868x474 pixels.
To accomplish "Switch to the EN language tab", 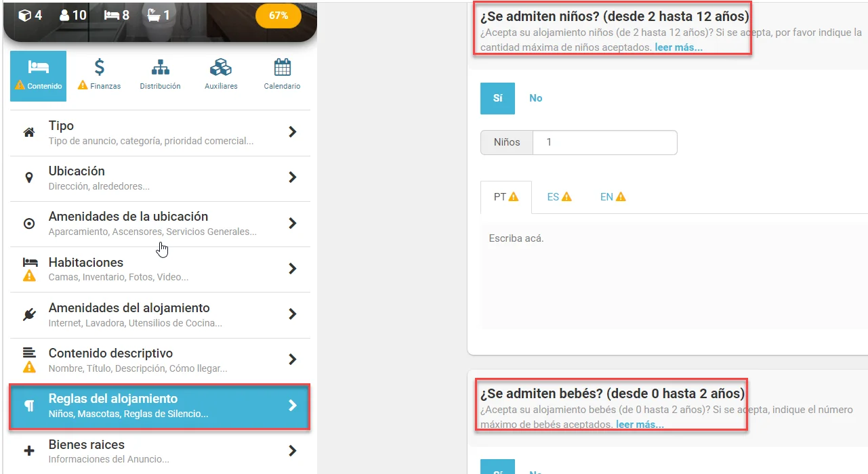I will pos(613,197).
